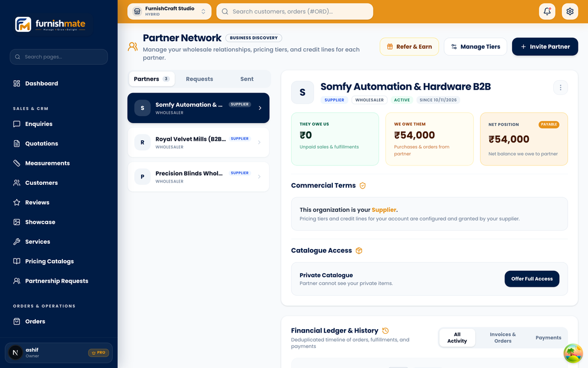
Task: Click the sidebar Search pages field
Action: (x=58, y=57)
